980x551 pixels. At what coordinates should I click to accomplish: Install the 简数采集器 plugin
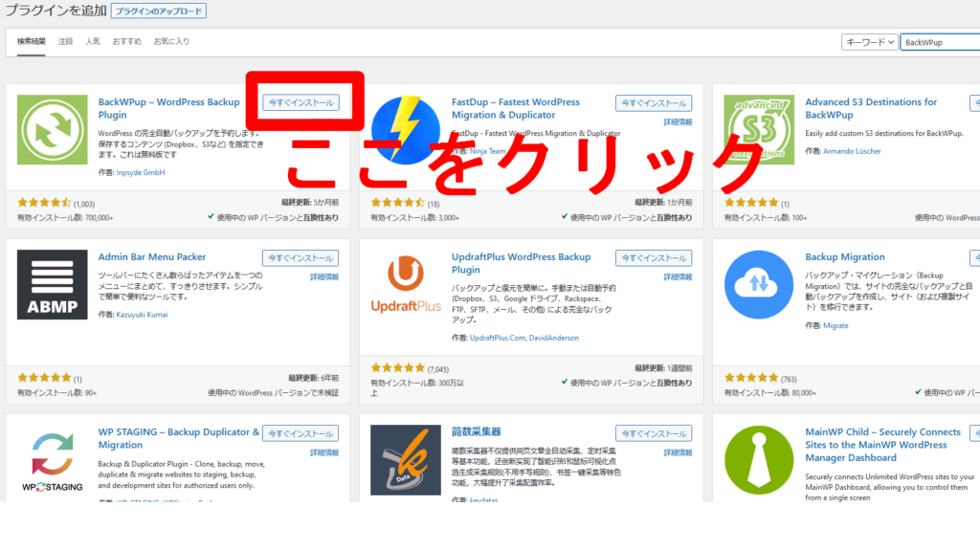tap(654, 433)
